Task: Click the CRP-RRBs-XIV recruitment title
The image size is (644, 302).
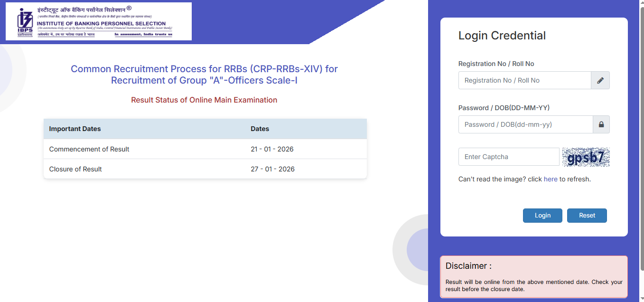Action: (x=204, y=75)
